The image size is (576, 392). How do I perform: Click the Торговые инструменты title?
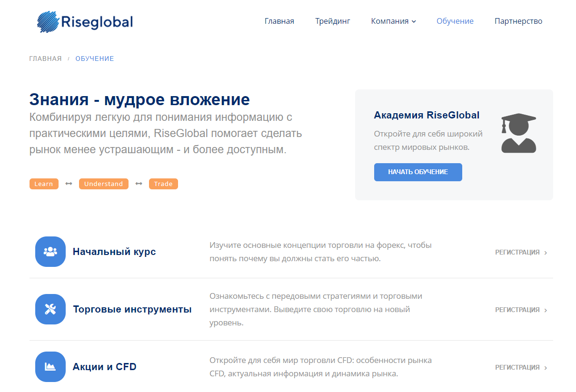132,309
